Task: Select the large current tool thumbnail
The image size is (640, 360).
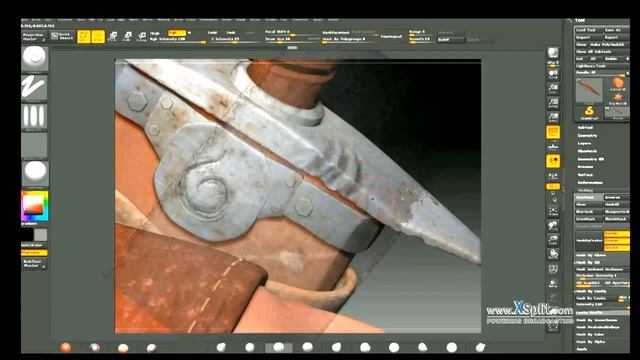Action: tap(589, 90)
